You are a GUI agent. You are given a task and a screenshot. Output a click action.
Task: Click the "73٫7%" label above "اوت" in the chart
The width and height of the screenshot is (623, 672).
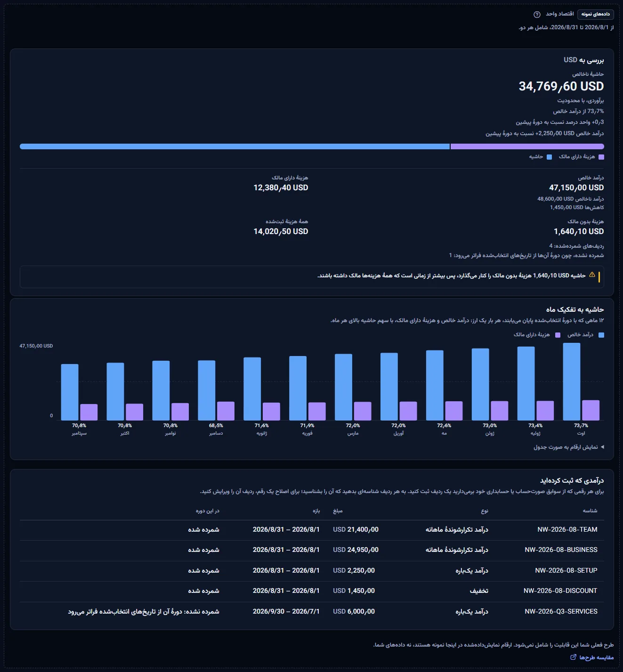[581, 426]
